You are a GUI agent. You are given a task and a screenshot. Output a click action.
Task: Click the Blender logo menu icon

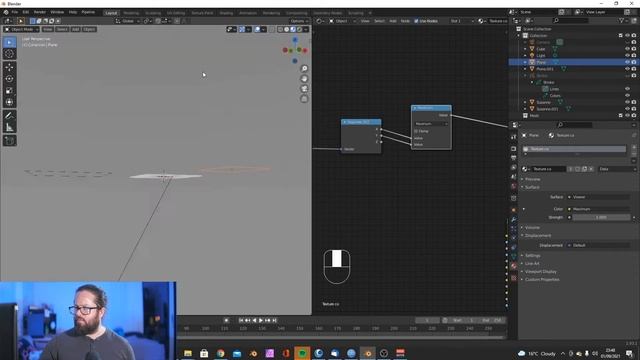tap(6, 12)
